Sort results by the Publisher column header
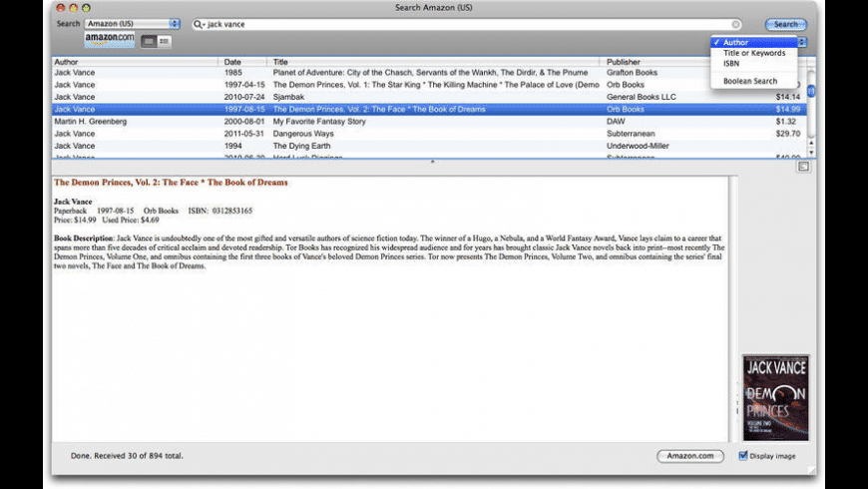Viewport: 868px width, 489px height. click(655, 62)
